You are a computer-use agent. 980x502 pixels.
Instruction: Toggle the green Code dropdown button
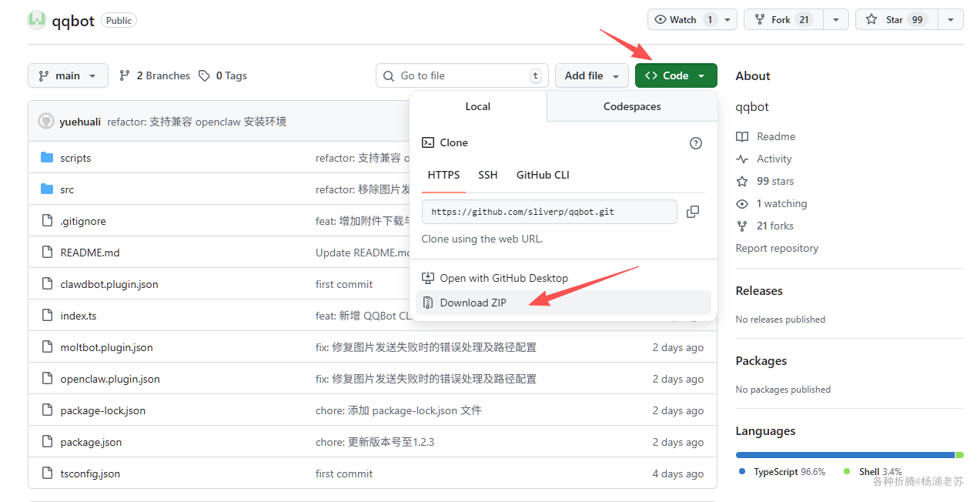click(676, 75)
